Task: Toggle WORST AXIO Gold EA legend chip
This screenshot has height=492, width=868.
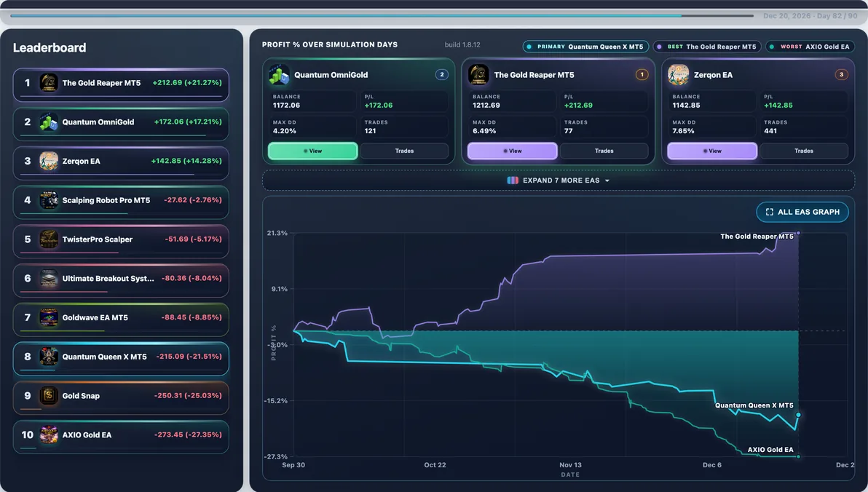Action: (810, 47)
